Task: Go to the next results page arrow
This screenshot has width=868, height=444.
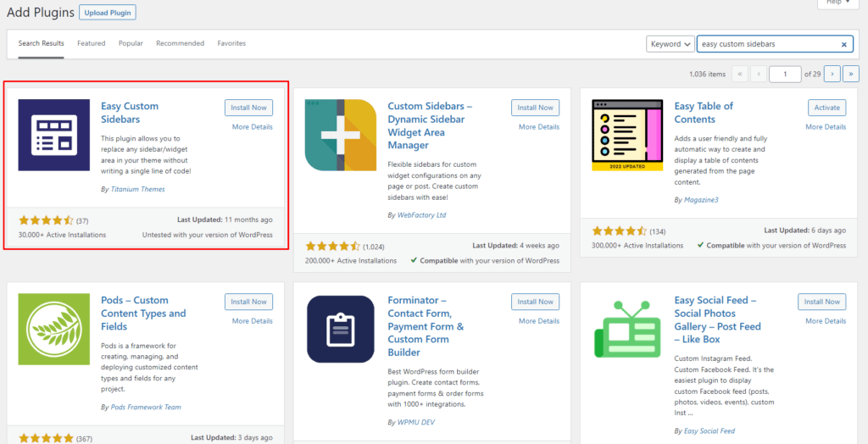Action: click(x=832, y=74)
